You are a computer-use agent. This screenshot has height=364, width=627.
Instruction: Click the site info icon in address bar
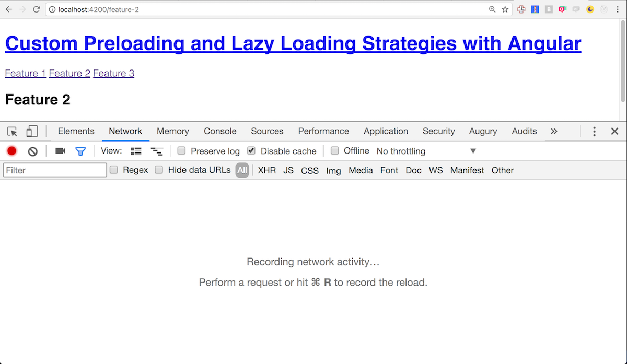click(x=53, y=9)
